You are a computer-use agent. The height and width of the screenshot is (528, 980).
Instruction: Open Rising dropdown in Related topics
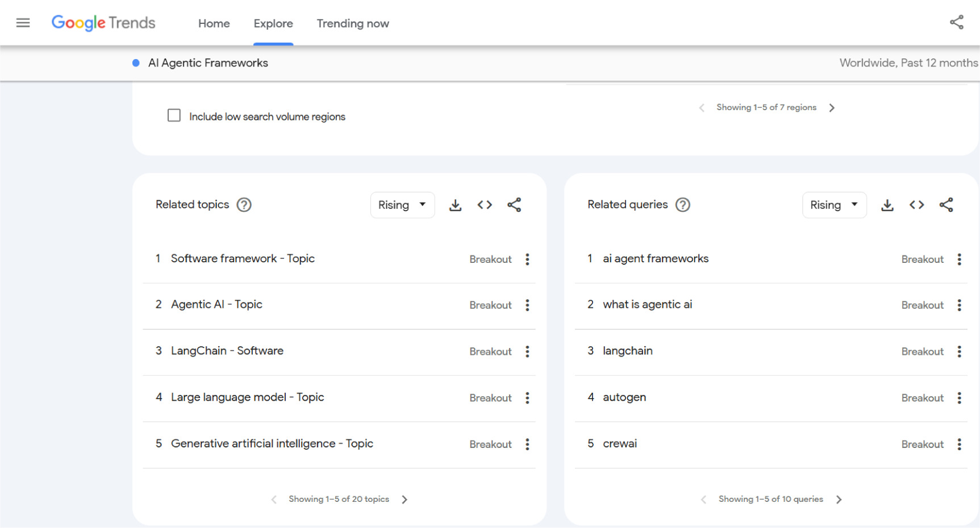pyautogui.click(x=402, y=205)
